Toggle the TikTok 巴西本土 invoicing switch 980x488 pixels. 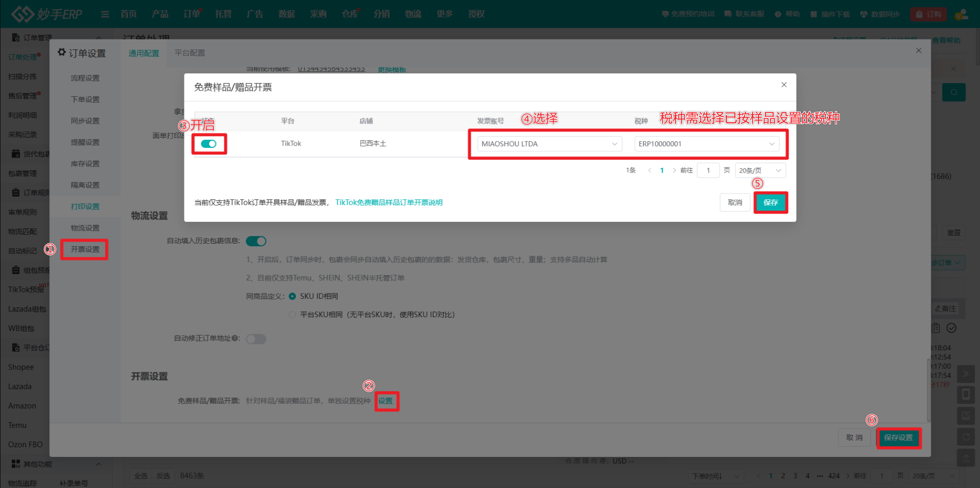[x=209, y=144]
